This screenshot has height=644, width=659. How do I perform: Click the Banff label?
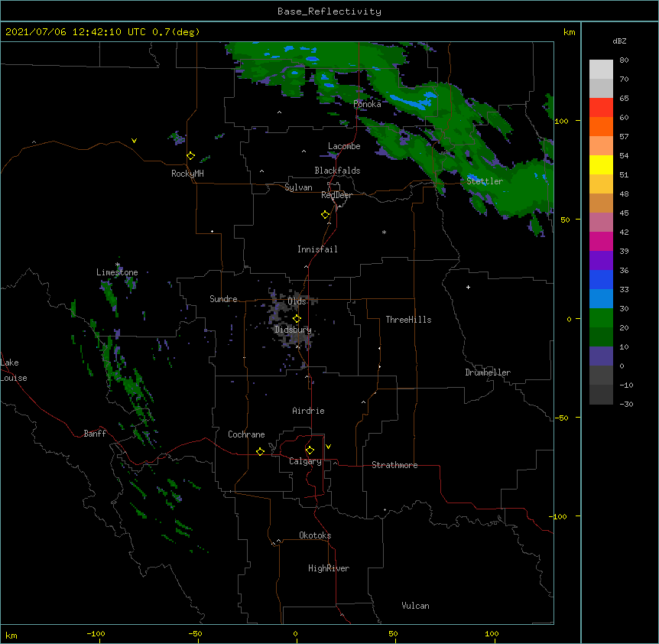click(x=95, y=434)
